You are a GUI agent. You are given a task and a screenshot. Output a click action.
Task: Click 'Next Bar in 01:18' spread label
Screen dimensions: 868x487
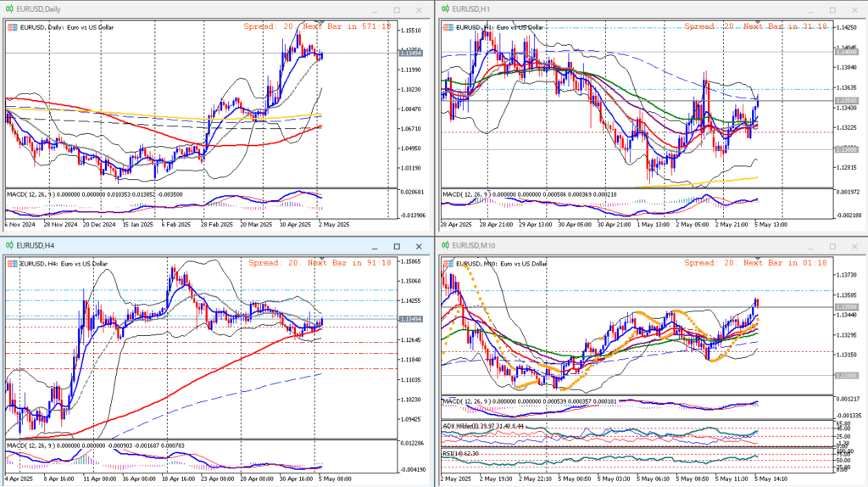click(755, 263)
